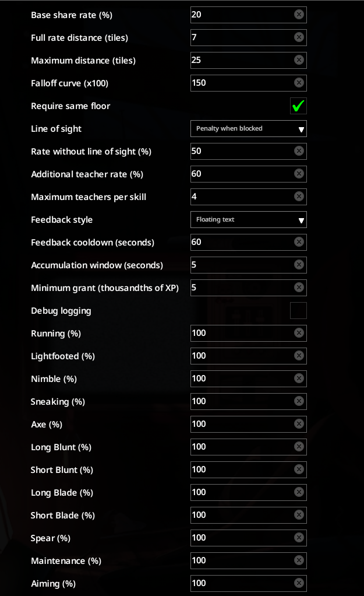364x596 pixels.
Task: Clear the Falloff curve value
Action: (299, 83)
